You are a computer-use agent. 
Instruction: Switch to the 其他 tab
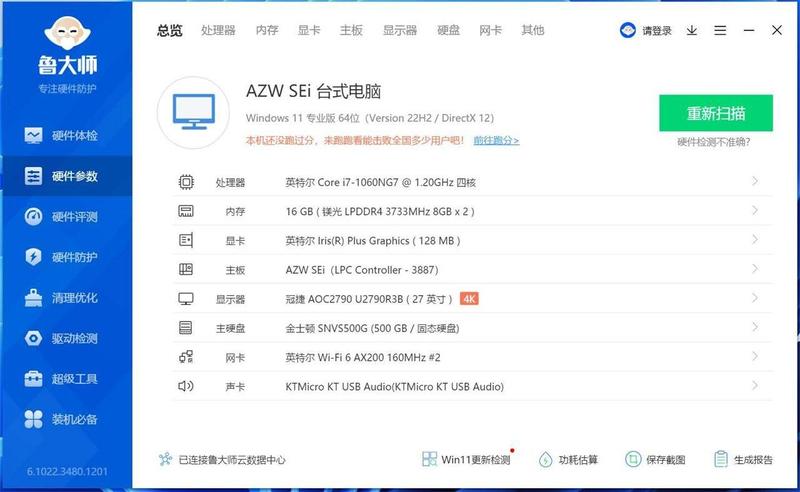[x=533, y=31]
